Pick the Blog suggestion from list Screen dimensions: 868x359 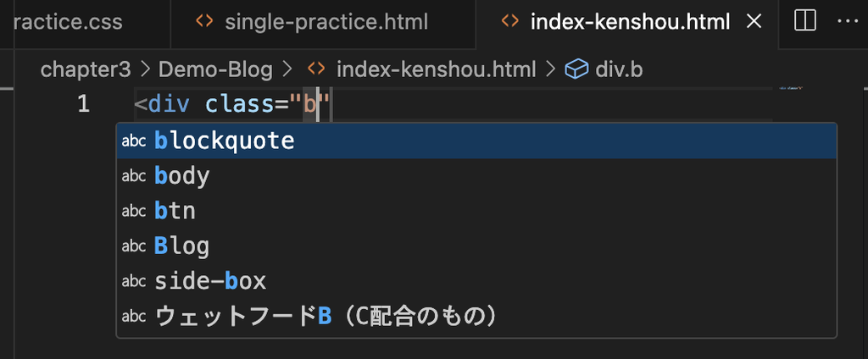(x=476, y=246)
